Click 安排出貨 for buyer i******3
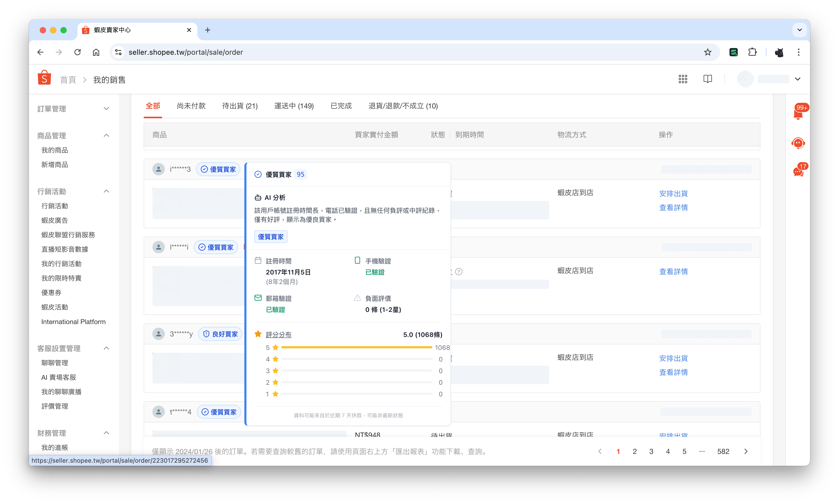The height and width of the screenshot is (504, 839). (673, 194)
